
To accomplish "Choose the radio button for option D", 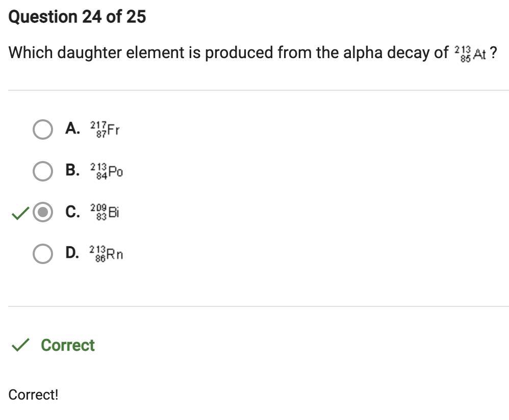I will (x=43, y=253).
